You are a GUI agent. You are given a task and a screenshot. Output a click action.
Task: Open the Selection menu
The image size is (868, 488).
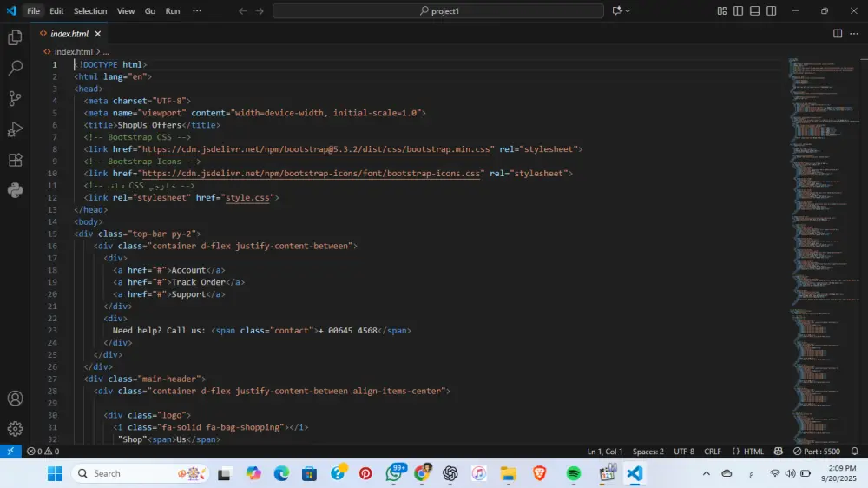coord(90,11)
